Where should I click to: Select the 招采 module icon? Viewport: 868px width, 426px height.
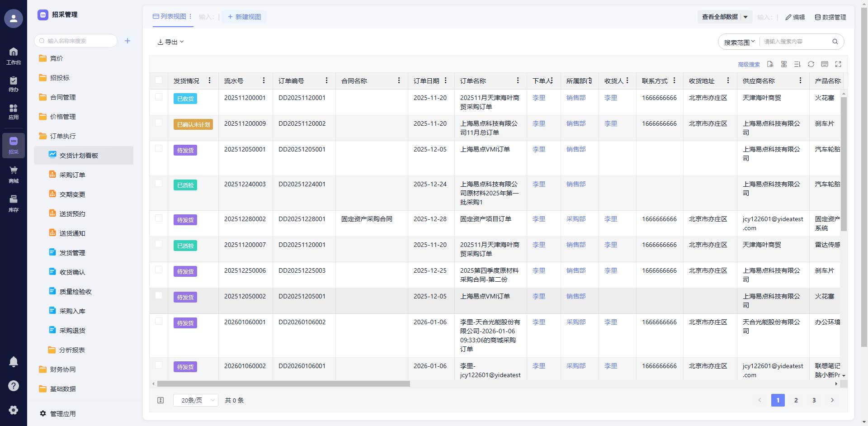(14, 145)
